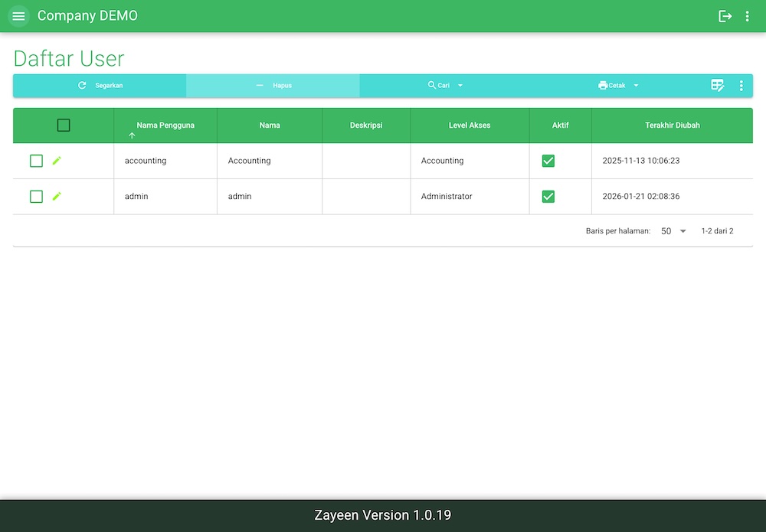Select the admin row checkbox
The image size is (766, 532).
pos(36,196)
